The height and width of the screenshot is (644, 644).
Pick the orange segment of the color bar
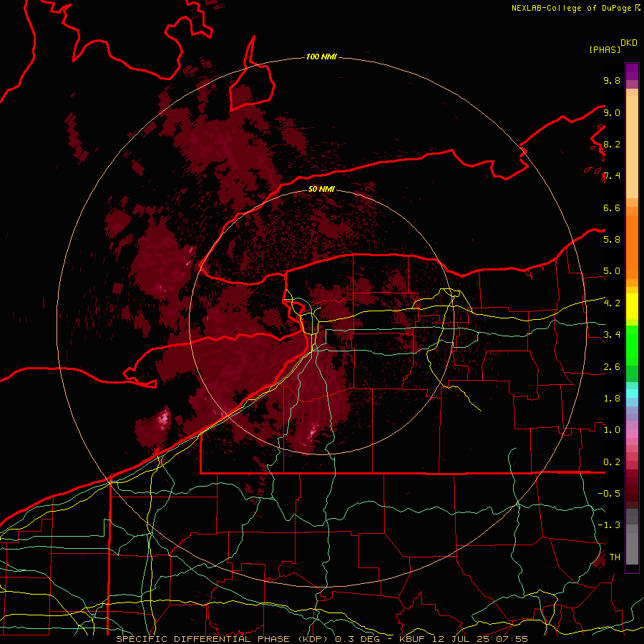click(x=632, y=246)
